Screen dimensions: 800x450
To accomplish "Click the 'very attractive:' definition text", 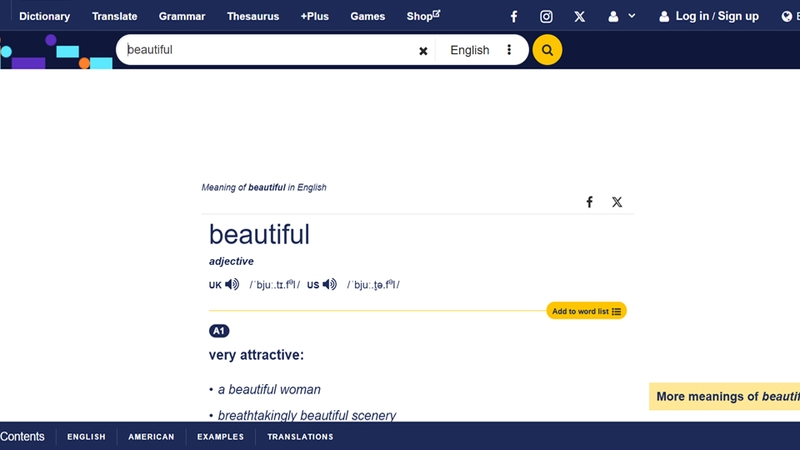I will point(256,355).
